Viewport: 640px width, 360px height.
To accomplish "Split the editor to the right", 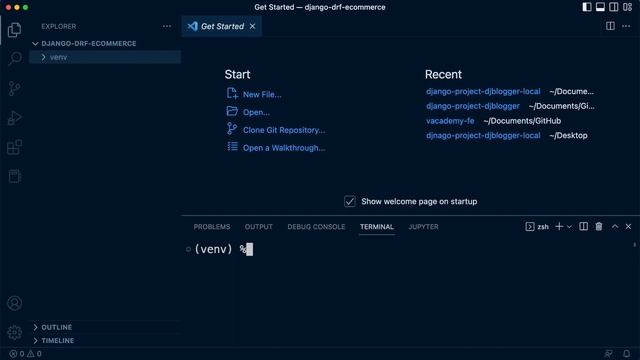I will tap(610, 26).
